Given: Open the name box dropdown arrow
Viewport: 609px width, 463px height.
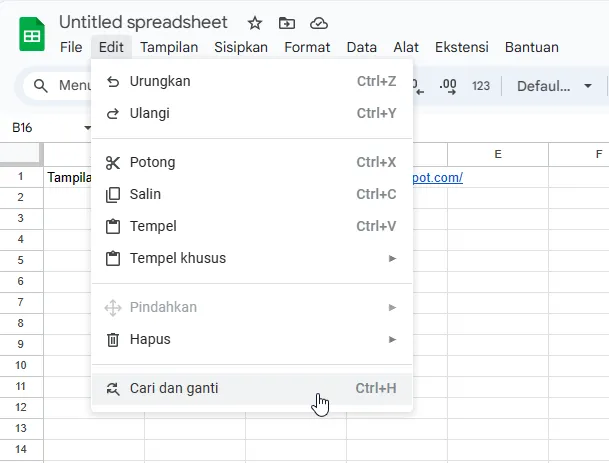Looking at the screenshot, I should coord(87,128).
